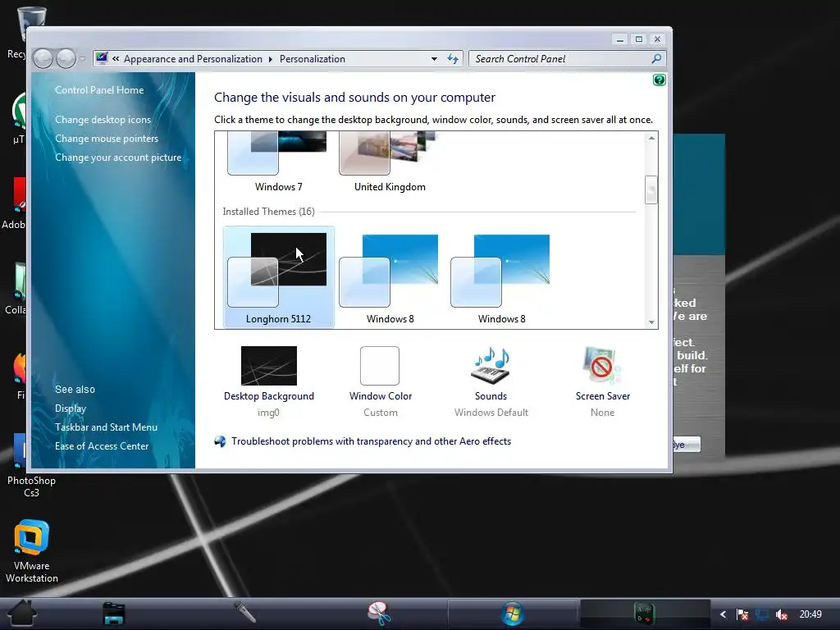Viewport: 840px width, 630px height.
Task: Click Change mouse pointers link
Action: click(107, 138)
